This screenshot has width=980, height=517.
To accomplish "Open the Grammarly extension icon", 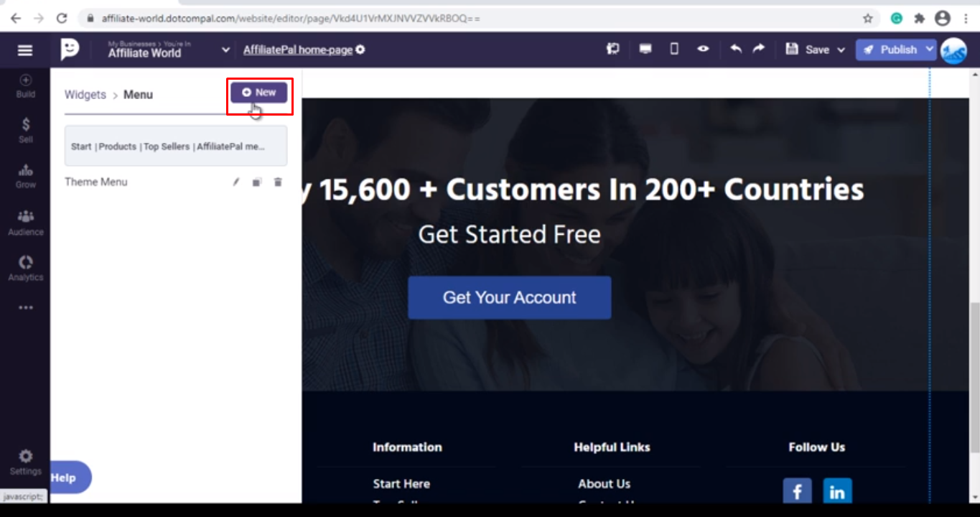I will [897, 19].
